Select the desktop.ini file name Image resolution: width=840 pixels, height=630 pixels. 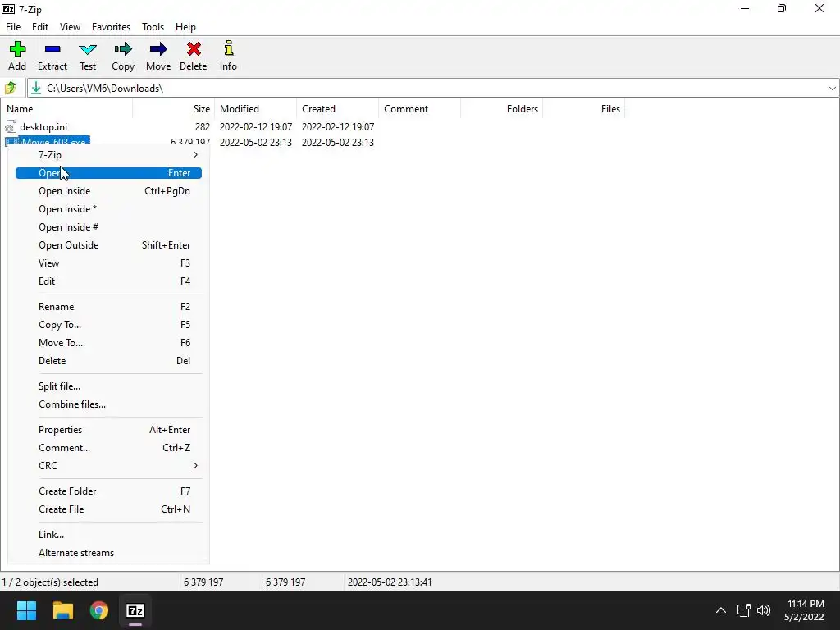(43, 127)
